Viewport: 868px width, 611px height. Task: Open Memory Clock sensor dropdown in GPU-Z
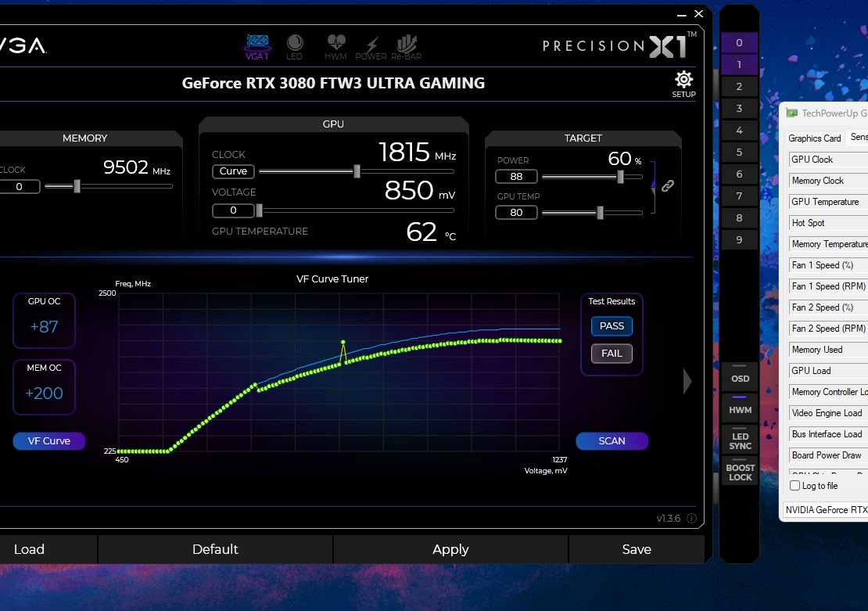pyautogui.click(x=828, y=181)
